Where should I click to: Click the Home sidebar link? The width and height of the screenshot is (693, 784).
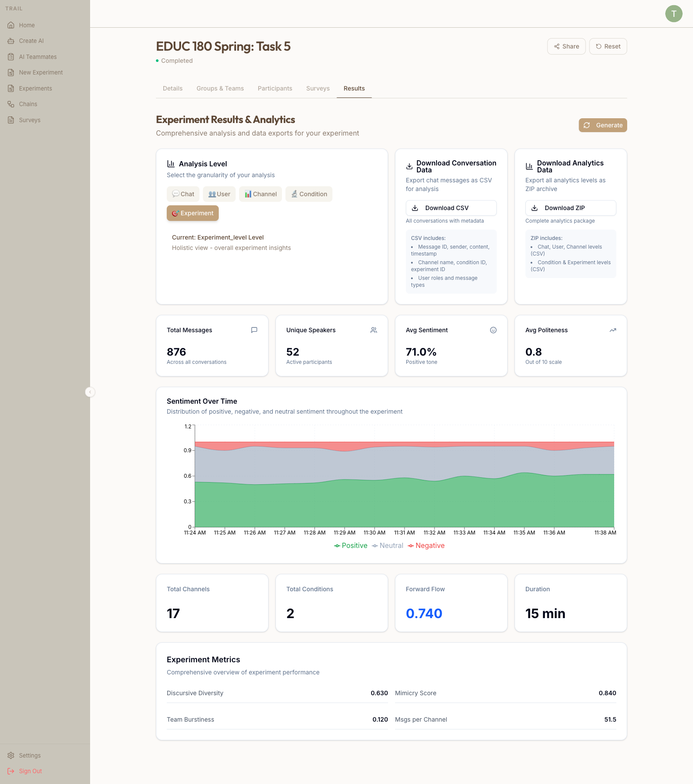(27, 25)
